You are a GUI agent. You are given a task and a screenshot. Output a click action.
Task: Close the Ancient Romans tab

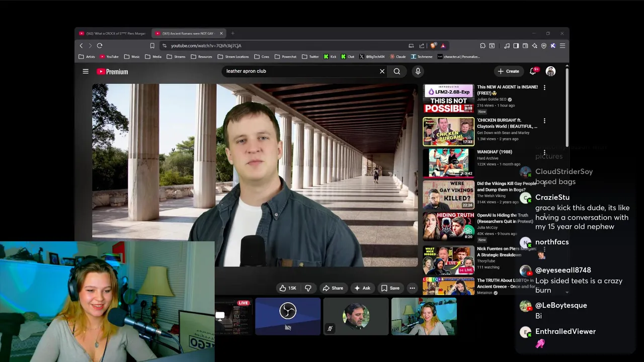coord(221,33)
